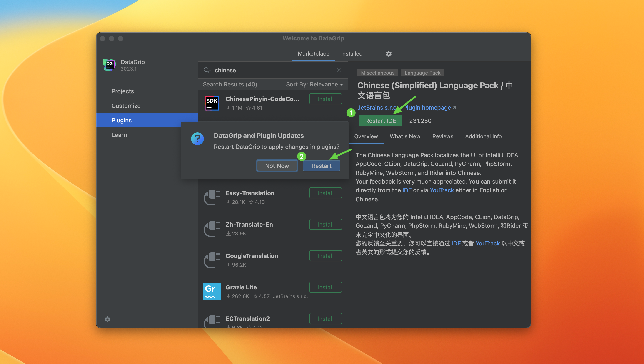Image resolution: width=644 pixels, height=364 pixels.
Task: Open the Overview tab
Action: (x=366, y=136)
